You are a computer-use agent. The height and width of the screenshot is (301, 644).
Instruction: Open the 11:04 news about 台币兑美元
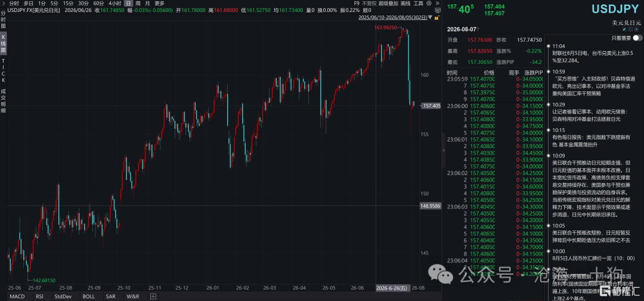point(593,57)
